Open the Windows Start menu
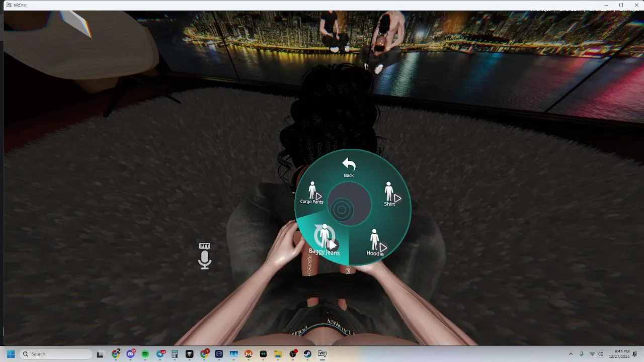Viewport: 644px width, 362px height. [11, 354]
